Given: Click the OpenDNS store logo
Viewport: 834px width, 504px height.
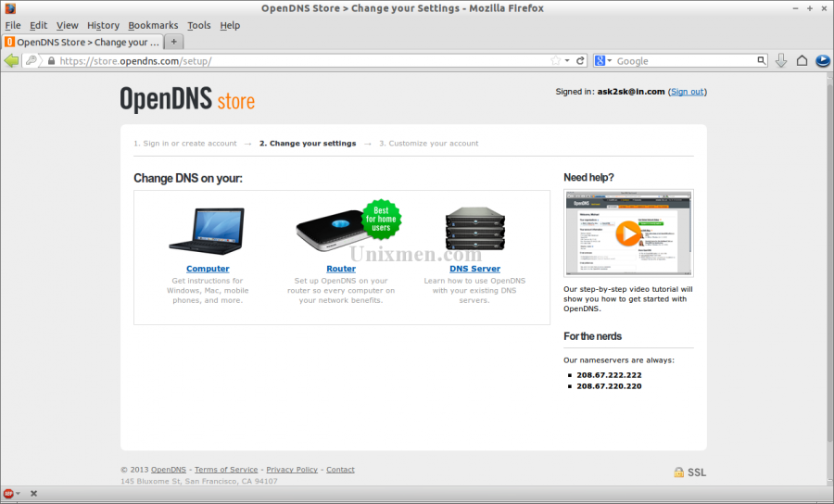Looking at the screenshot, I should click(x=187, y=99).
